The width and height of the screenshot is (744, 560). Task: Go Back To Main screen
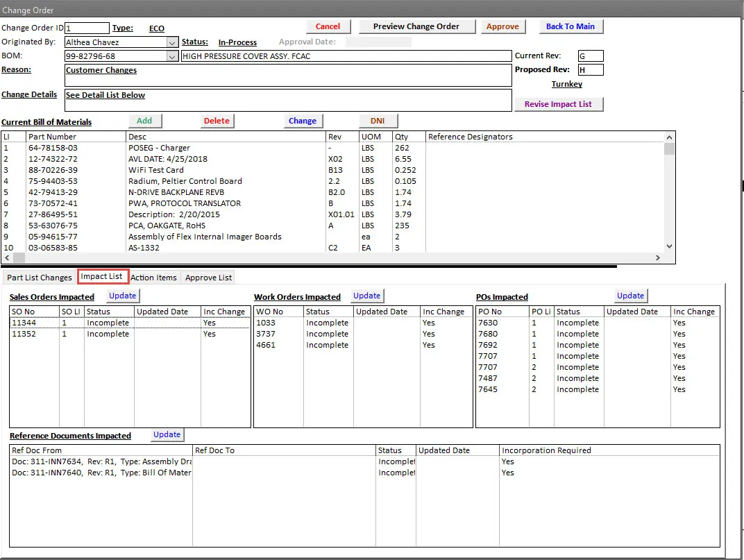pyautogui.click(x=570, y=26)
